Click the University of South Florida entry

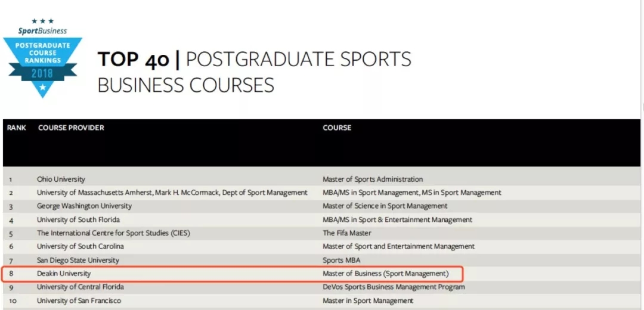coord(77,219)
